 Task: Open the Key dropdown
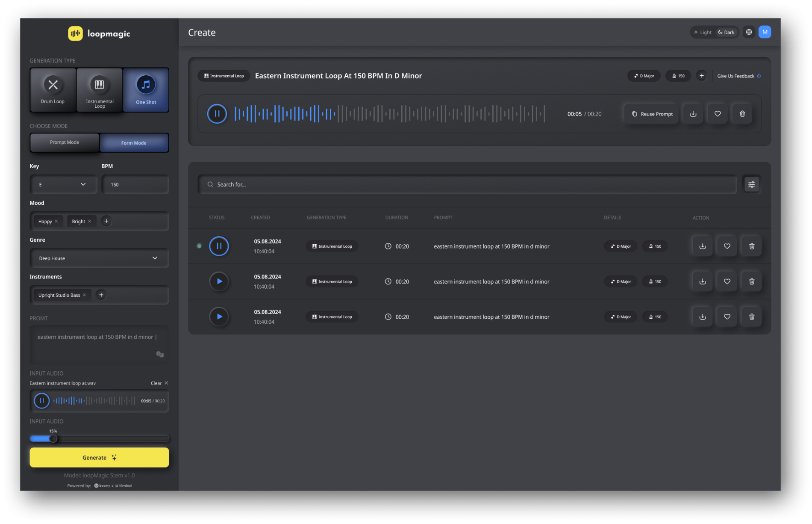pos(63,184)
